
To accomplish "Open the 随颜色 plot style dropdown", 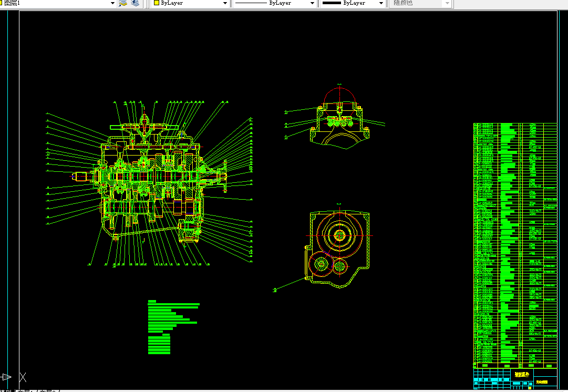I will tap(420, 3).
